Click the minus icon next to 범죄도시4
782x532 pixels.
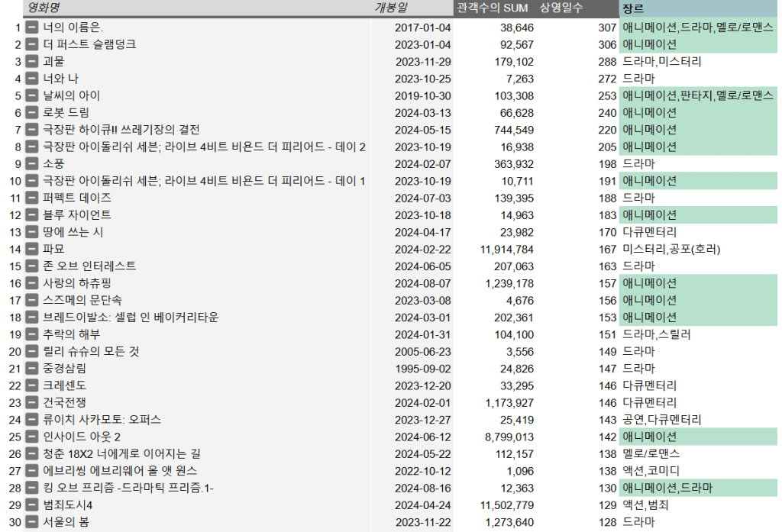[x=31, y=505]
